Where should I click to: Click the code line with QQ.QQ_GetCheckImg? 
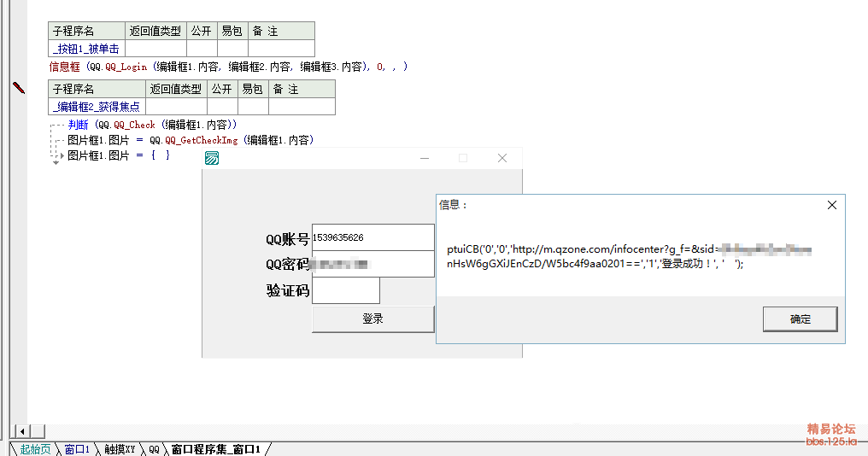[191, 141]
